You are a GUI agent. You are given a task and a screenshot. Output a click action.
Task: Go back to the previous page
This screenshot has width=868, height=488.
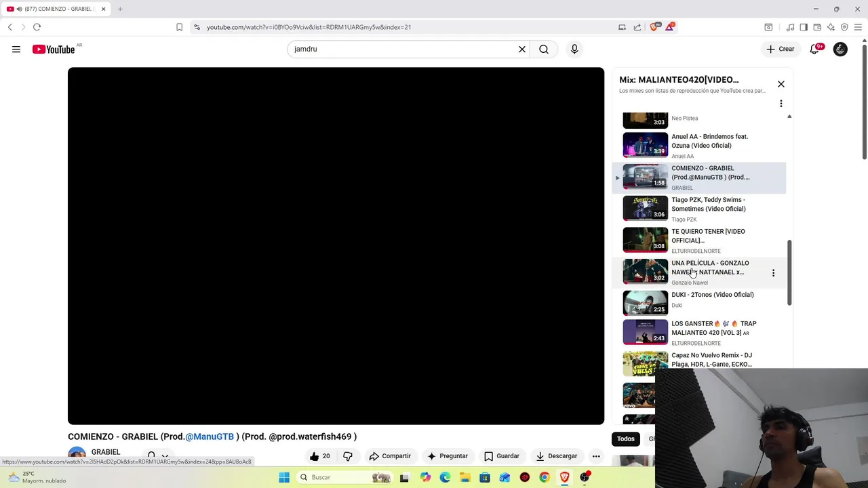9,27
